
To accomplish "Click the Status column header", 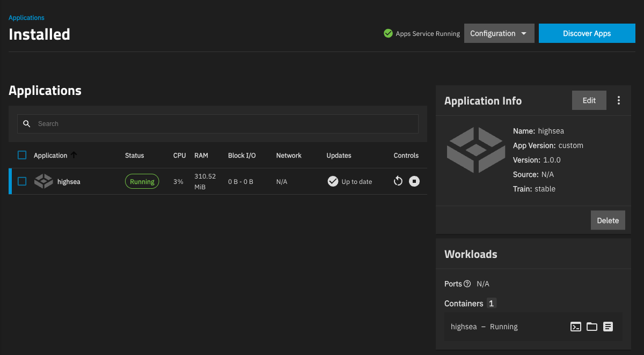I will [x=135, y=156].
